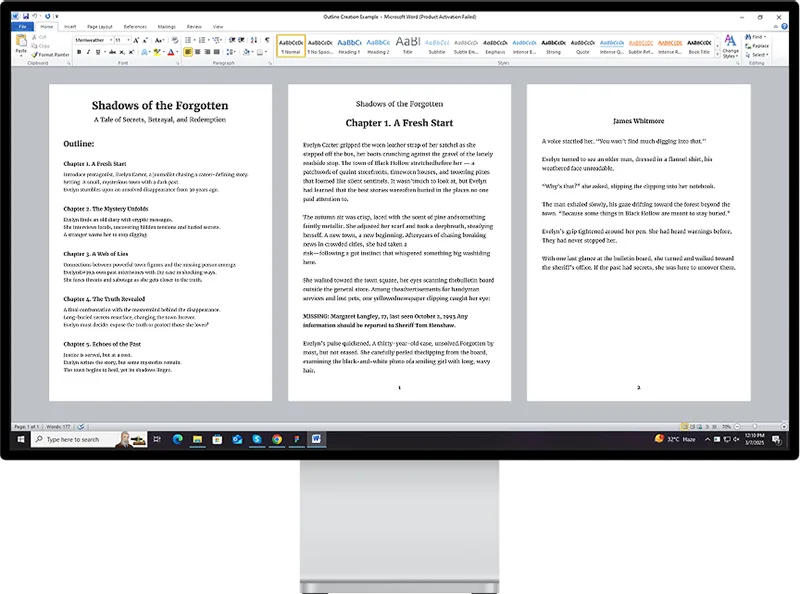Screen dimensions: 800x594
Task: Click the Paste icon in Clipboard group
Action: [23, 43]
